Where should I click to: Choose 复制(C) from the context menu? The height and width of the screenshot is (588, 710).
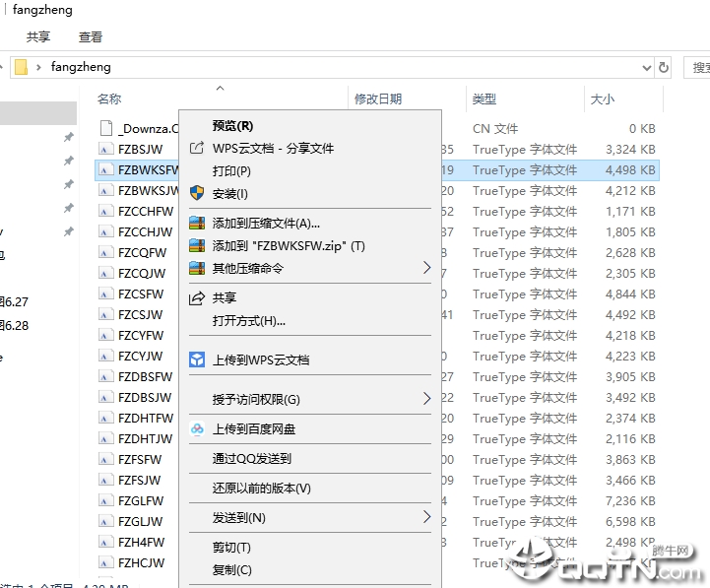[x=231, y=569]
